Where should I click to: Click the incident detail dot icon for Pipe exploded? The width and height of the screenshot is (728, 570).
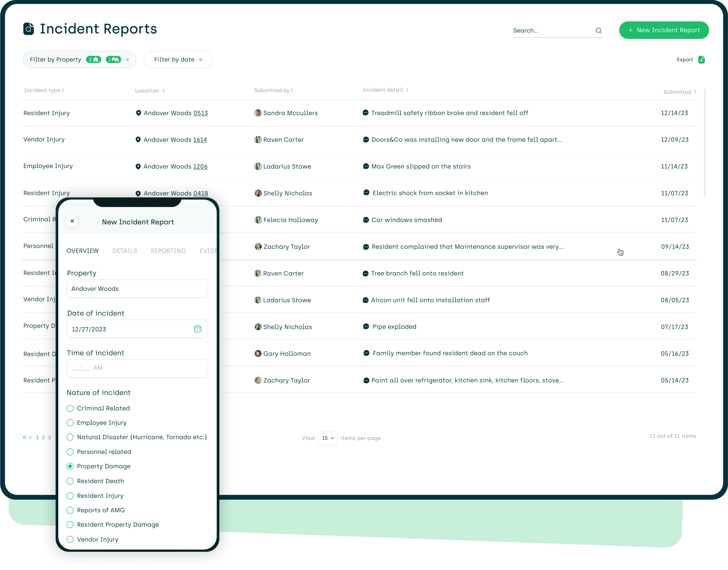pyautogui.click(x=366, y=327)
